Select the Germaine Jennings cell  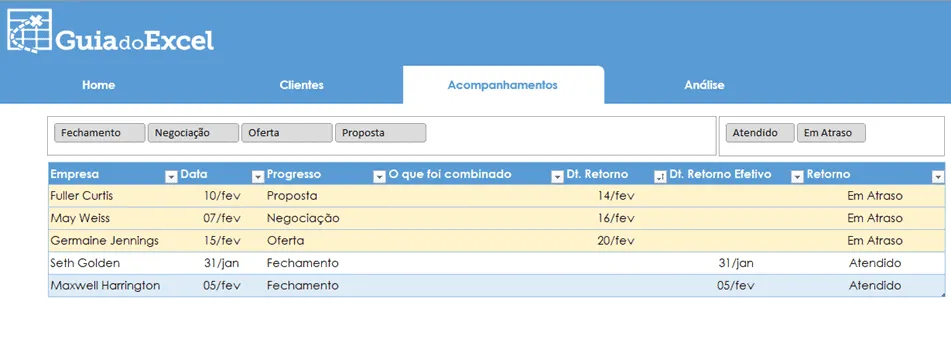pyautogui.click(x=113, y=241)
